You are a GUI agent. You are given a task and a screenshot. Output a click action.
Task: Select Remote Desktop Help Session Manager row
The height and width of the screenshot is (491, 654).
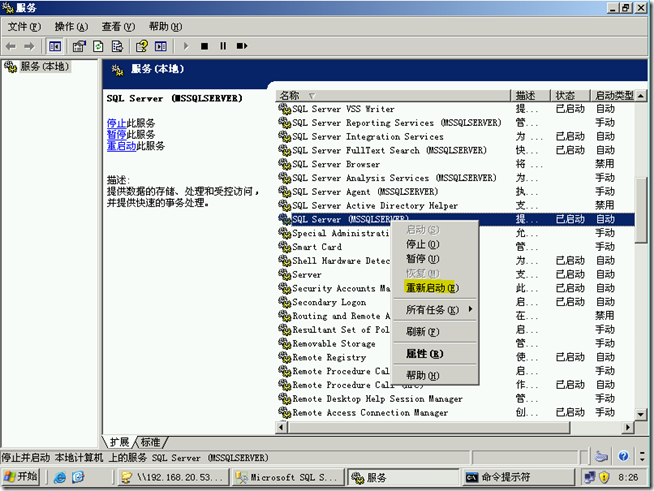[x=455, y=399]
